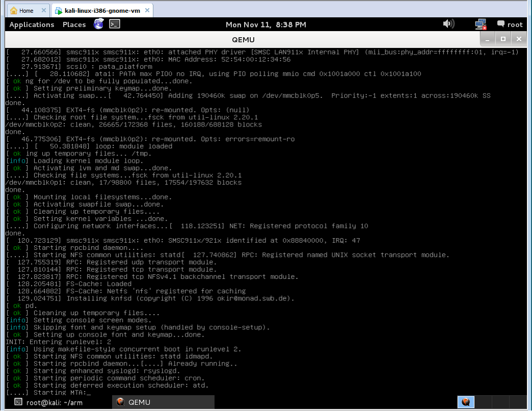Select the kali-linux-i386-gnome-vm tab
This screenshot has height=411, width=532.
point(102,11)
